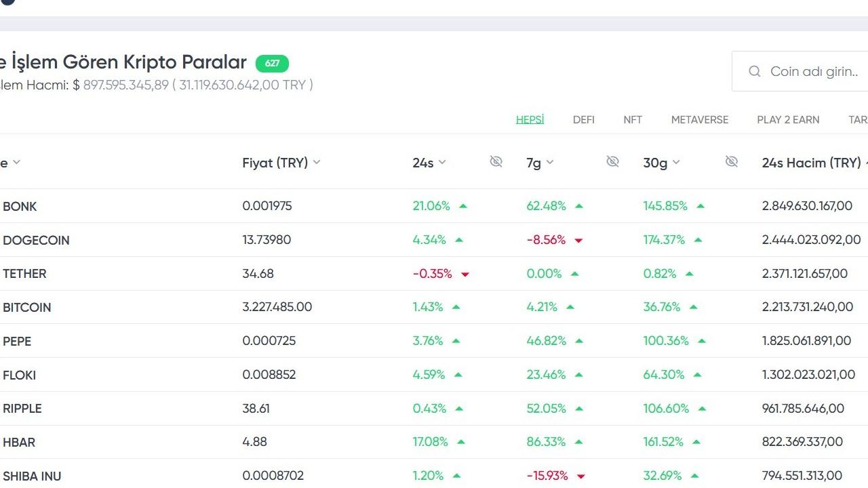Click RIPPLE 7g change 52.05%
Viewport: 868px width, 488px height.
tap(546, 409)
